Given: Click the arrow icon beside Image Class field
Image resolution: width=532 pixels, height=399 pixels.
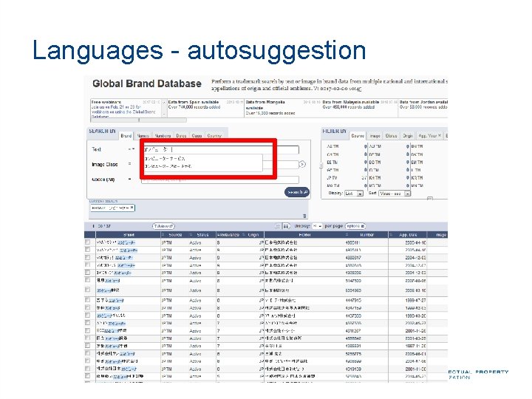Looking at the screenshot, I should [x=302, y=164].
